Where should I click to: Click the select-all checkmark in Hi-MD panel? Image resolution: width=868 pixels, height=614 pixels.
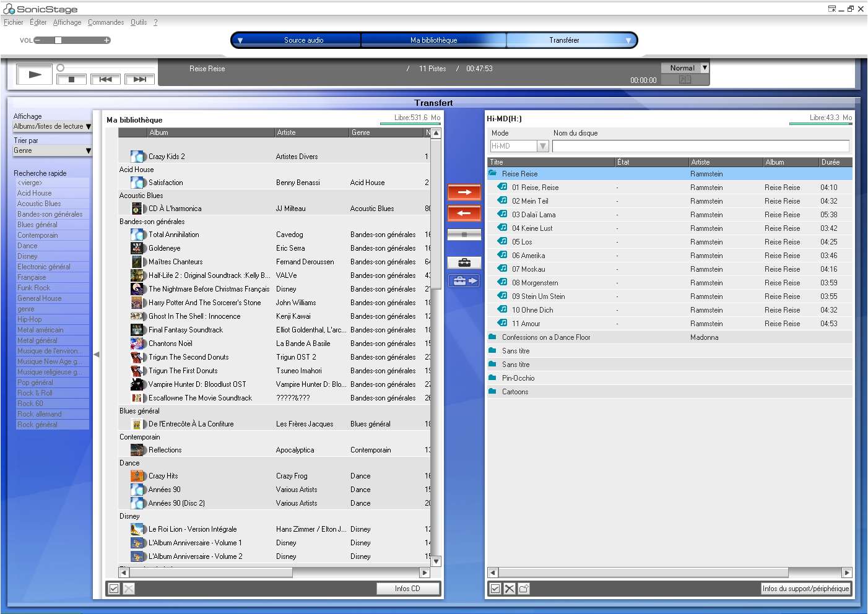[x=495, y=589]
